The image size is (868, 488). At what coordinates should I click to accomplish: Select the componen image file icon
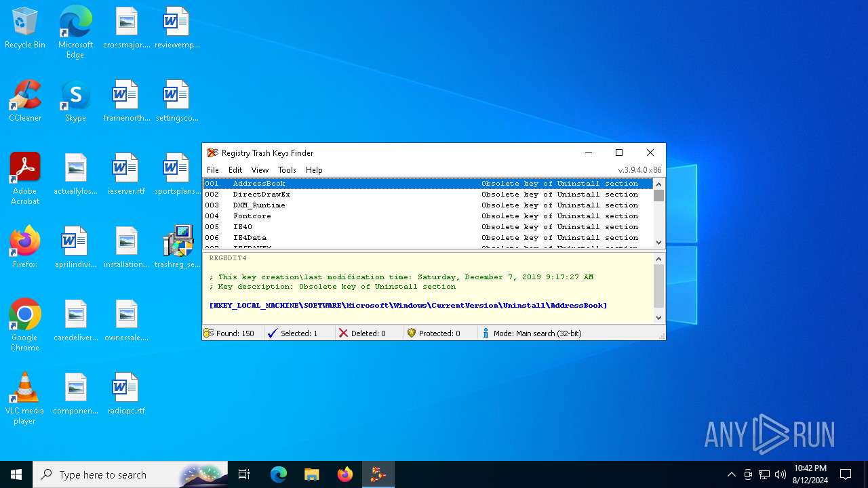[75, 394]
